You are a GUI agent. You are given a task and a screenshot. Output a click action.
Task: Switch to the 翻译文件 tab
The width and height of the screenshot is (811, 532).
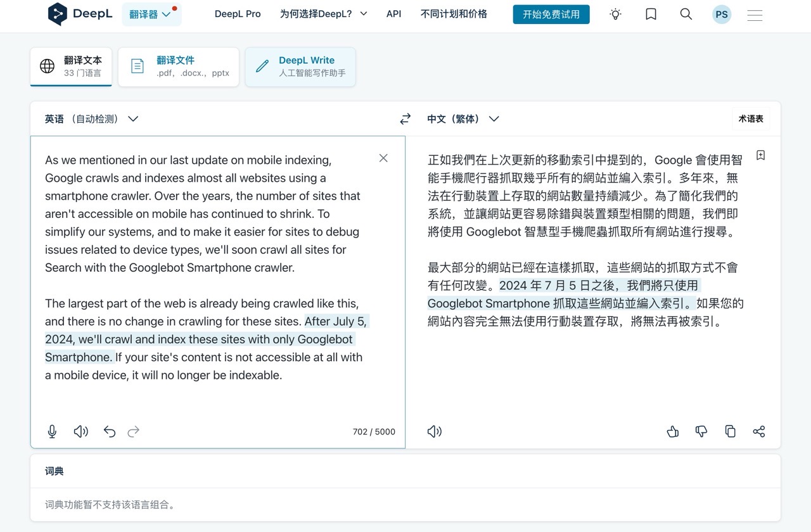(x=179, y=66)
